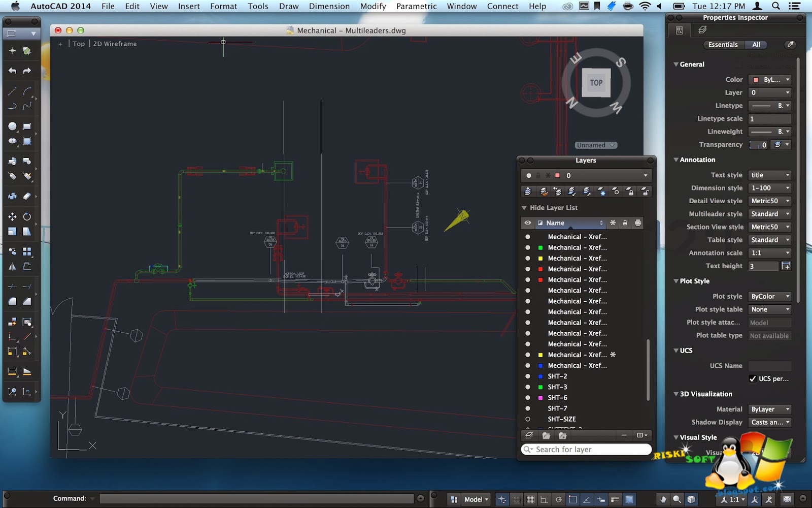Select the Circle drawing tool
This screenshot has width=812, height=508.
tap(12, 126)
